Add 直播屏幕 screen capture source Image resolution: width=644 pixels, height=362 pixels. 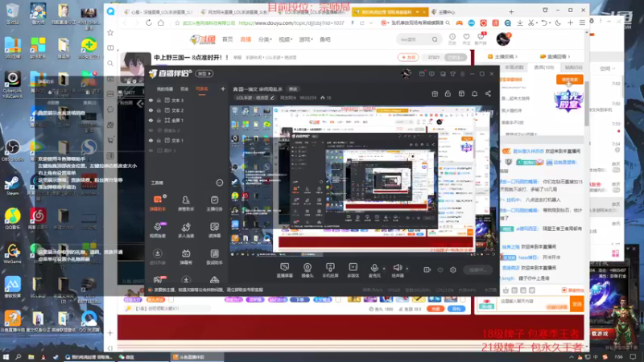[x=284, y=270]
